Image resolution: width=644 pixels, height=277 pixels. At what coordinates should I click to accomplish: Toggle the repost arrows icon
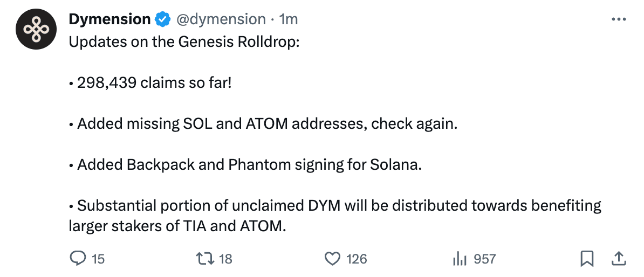click(204, 259)
